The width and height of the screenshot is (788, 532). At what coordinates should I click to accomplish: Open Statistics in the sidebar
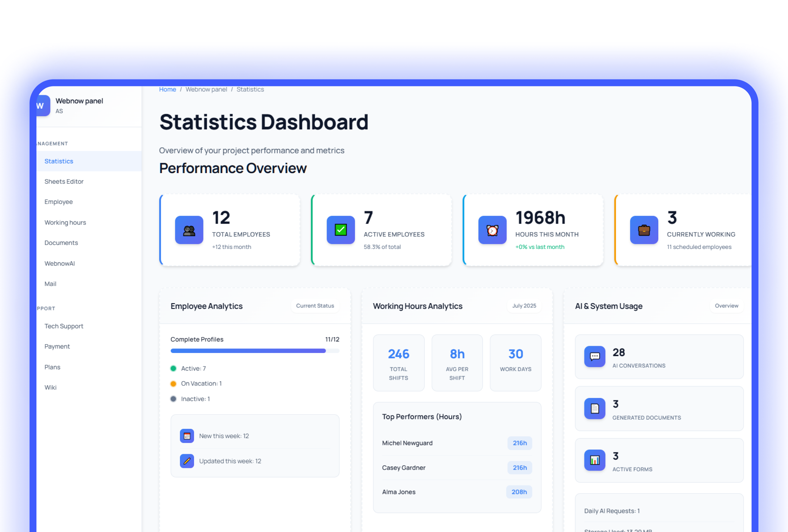[89, 161]
